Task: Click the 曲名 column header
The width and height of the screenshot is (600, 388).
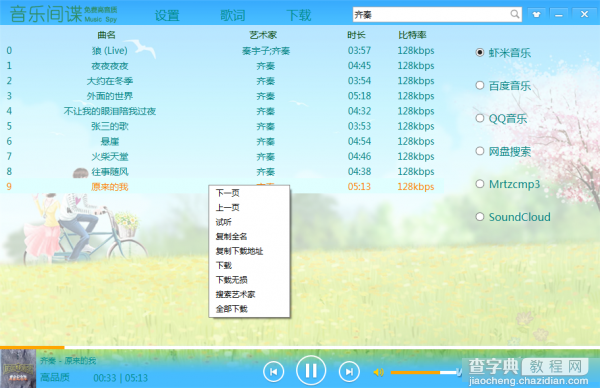Action: [106, 35]
